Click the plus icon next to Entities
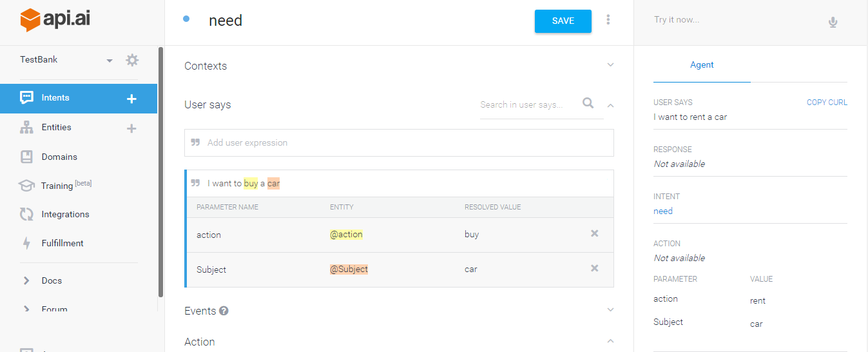 pos(131,128)
